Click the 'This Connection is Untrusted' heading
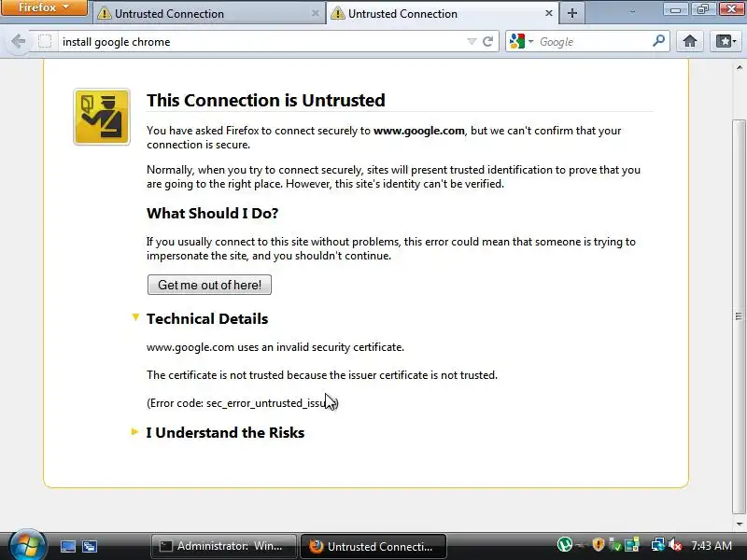 coord(266,100)
